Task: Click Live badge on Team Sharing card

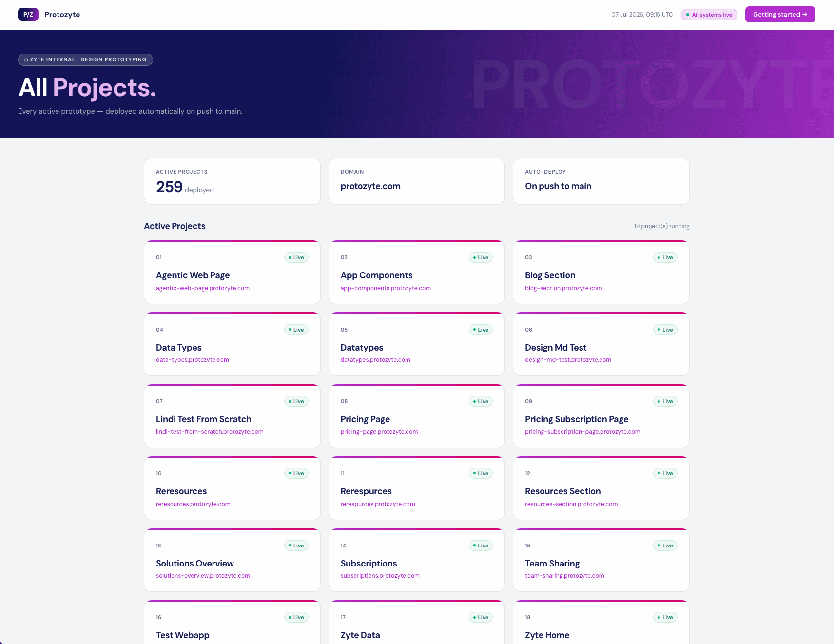Action: click(665, 546)
